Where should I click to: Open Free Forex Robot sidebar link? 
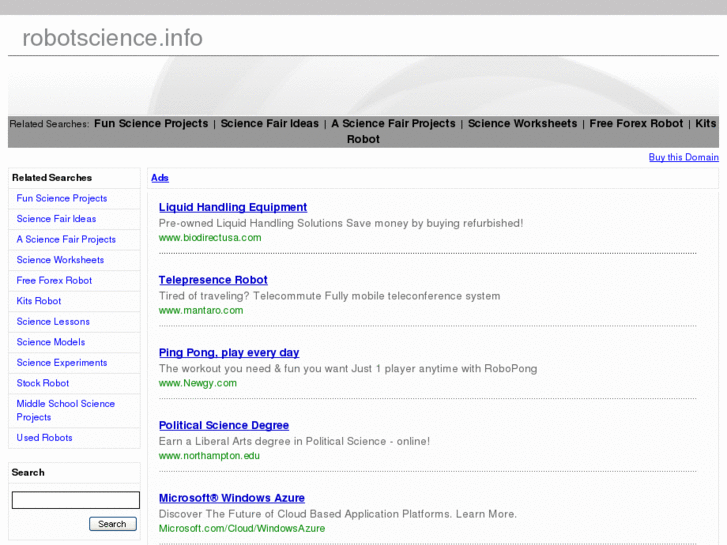pyautogui.click(x=54, y=281)
